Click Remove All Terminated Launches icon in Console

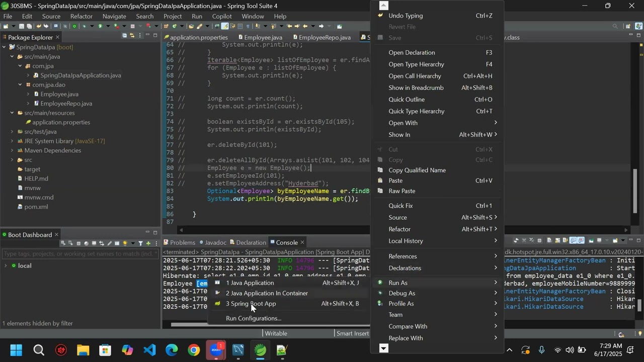coord(531,240)
